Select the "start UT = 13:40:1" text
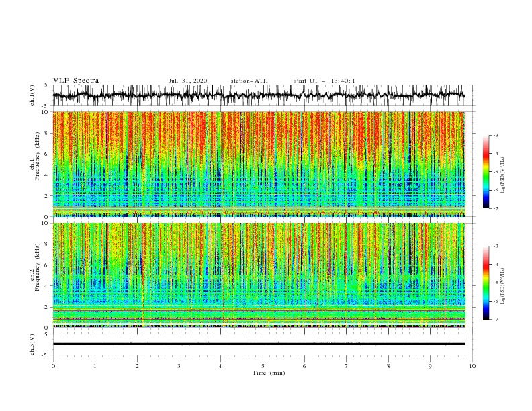Screen dimensions: 532x411 (x=324, y=81)
